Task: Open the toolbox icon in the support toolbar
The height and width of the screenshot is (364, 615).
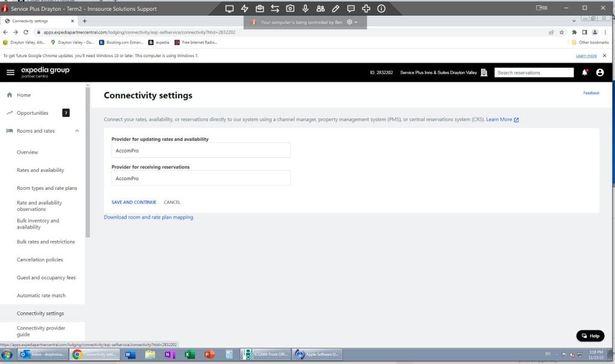Action: [x=259, y=8]
